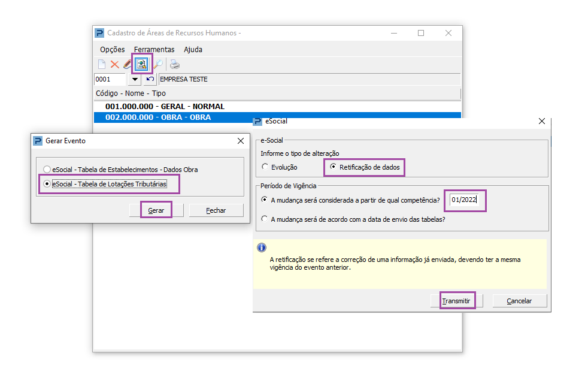Click the Gerar button
The image size is (588, 380).
(156, 210)
